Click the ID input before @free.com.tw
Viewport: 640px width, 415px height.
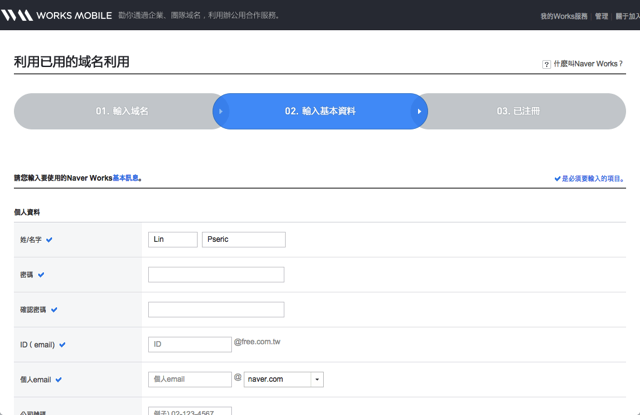pos(190,344)
